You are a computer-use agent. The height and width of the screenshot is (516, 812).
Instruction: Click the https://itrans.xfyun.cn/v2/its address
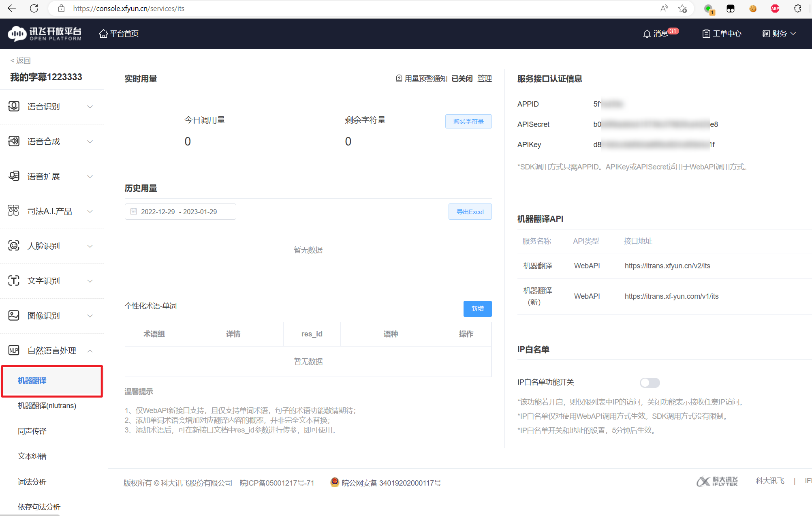667,266
